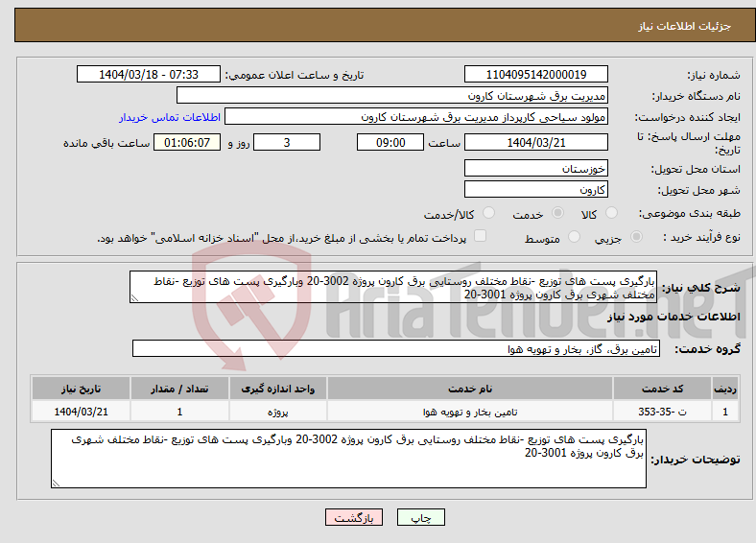
Task: Click the remaining time 01:06:07 field
Action: pyautogui.click(x=187, y=142)
